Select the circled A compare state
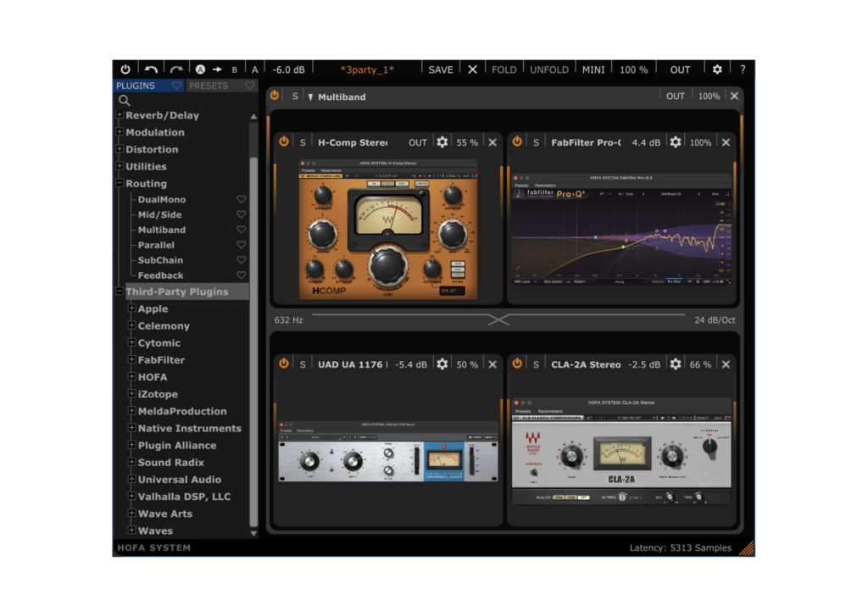Image resolution: width=868 pixels, height=611 pixels. 200,69
